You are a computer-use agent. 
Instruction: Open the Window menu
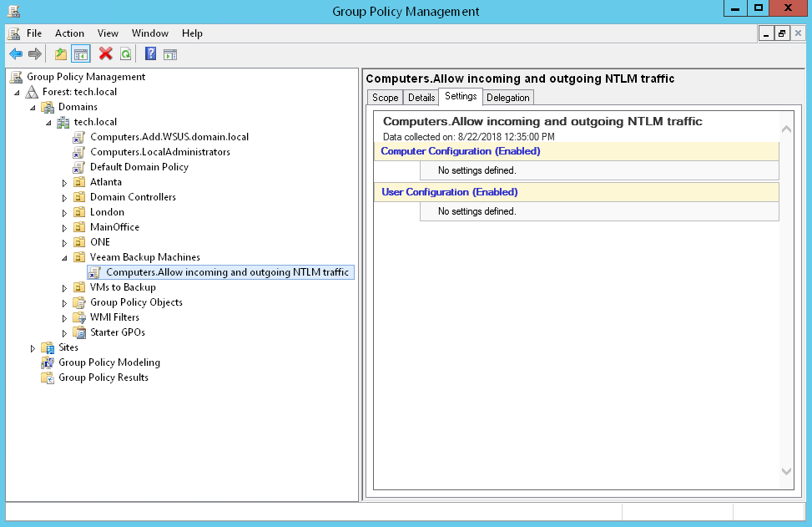149,33
